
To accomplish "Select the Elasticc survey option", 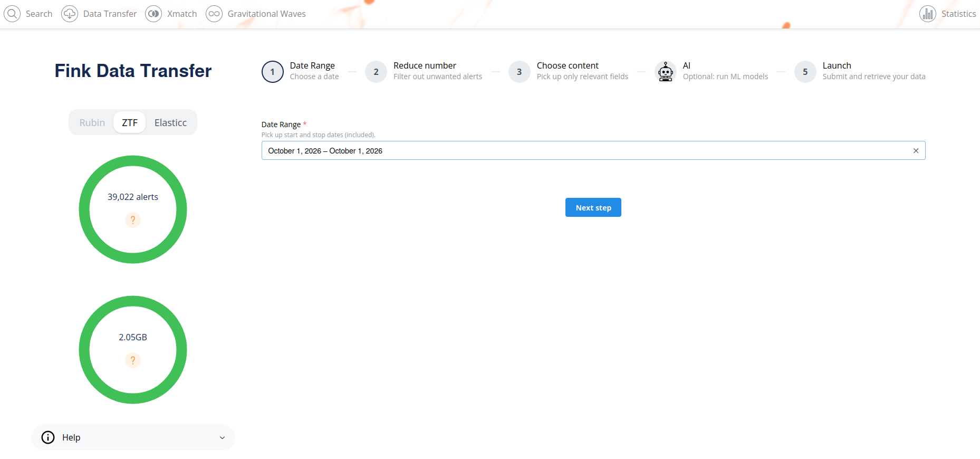I will pyautogui.click(x=170, y=122).
